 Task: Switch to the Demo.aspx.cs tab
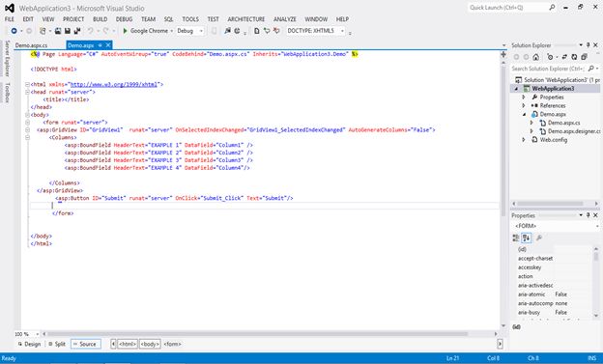pos(32,45)
